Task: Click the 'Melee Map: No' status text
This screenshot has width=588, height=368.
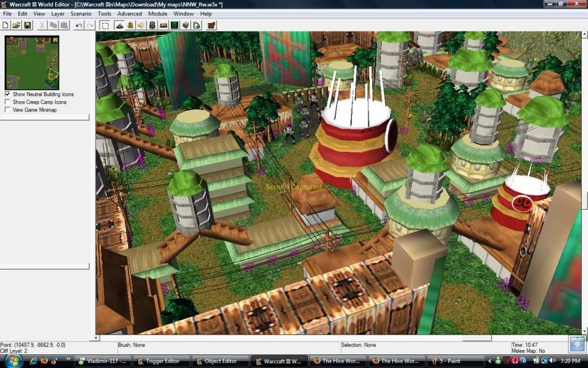Action: coord(528,351)
